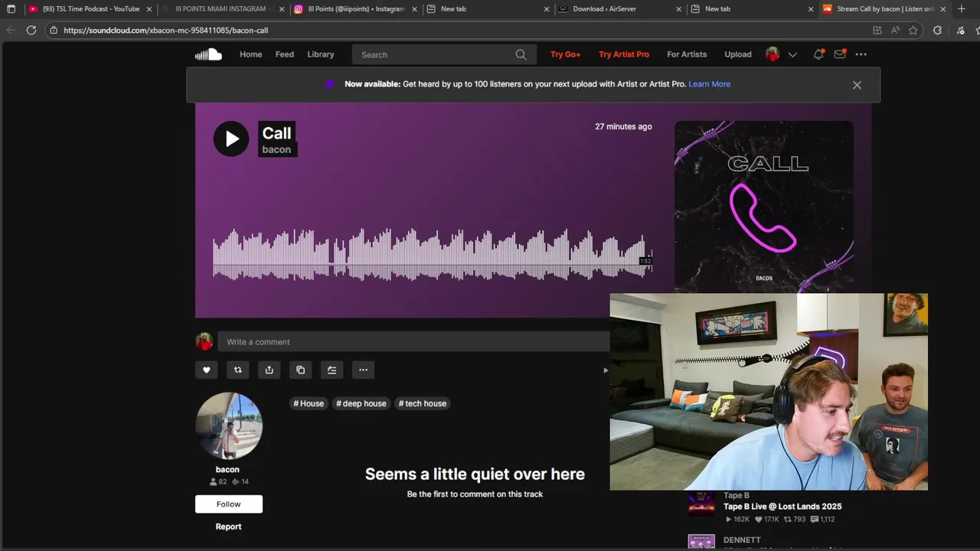Open more track actions below comment box

pyautogui.click(x=363, y=370)
